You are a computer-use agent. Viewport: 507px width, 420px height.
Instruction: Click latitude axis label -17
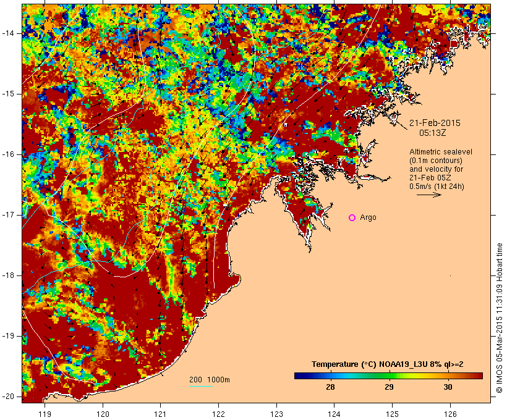(x=8, y=215)
